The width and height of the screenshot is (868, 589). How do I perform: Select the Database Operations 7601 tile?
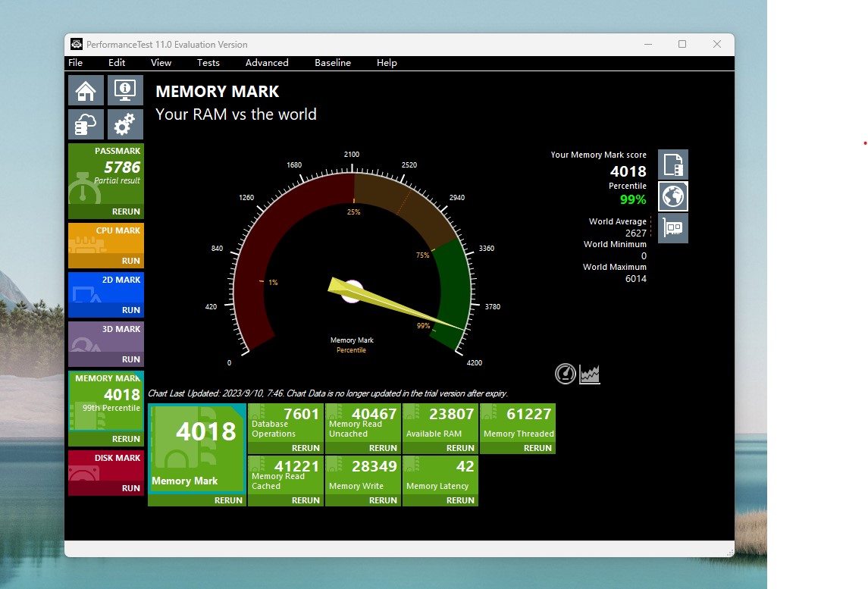(x=286, y=423)
